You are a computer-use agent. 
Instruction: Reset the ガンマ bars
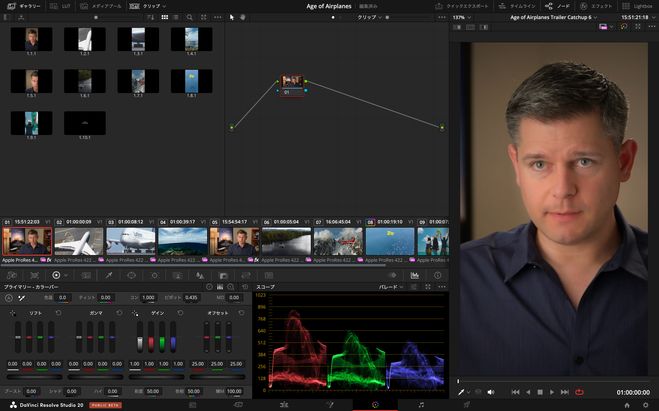119,313
